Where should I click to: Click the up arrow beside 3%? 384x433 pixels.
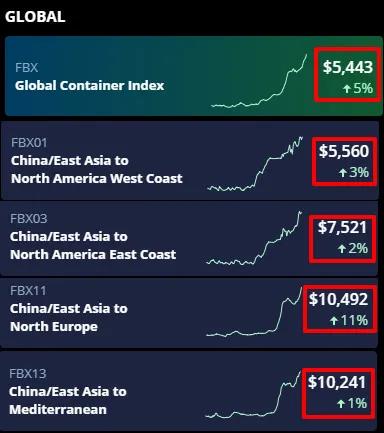(x=343, y=173)
